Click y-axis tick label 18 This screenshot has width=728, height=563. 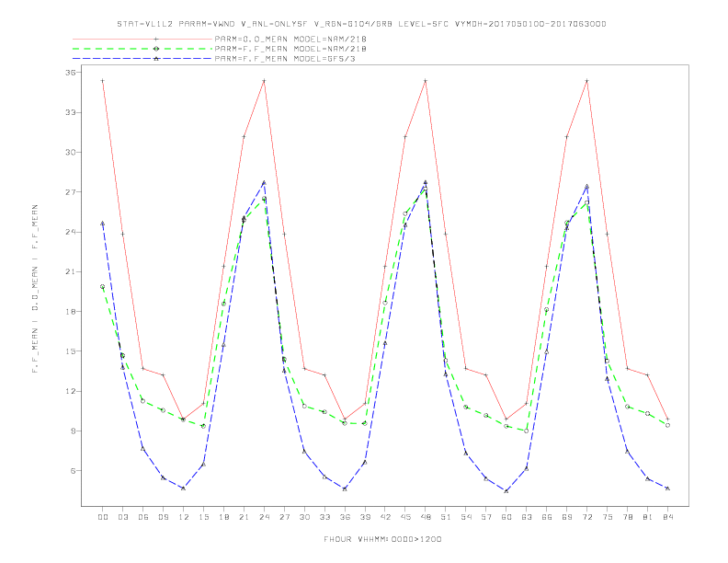(71, 312)
